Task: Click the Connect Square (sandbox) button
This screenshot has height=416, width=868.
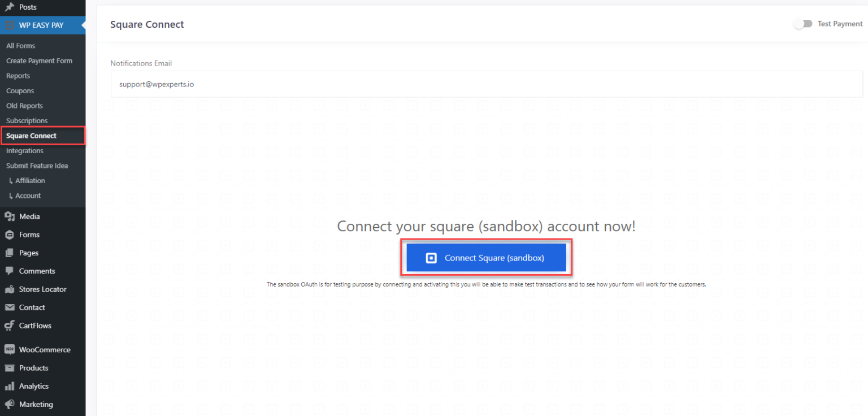Action: click(x=485, y=258)
